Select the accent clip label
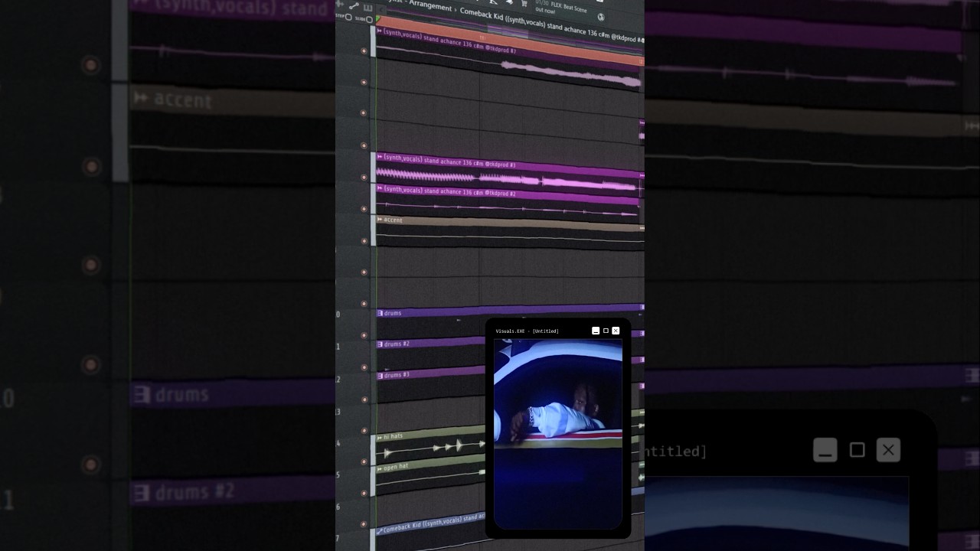 [393, 220]
